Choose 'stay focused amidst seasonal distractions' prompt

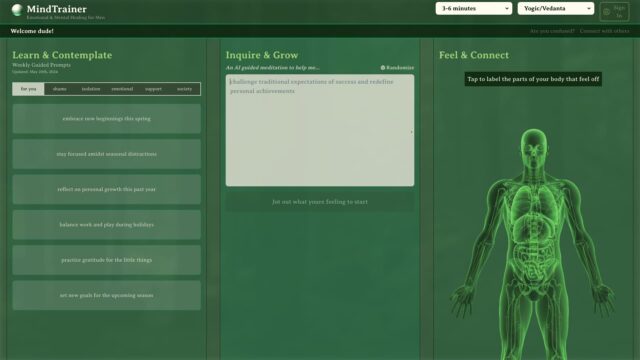coord(107,154)
